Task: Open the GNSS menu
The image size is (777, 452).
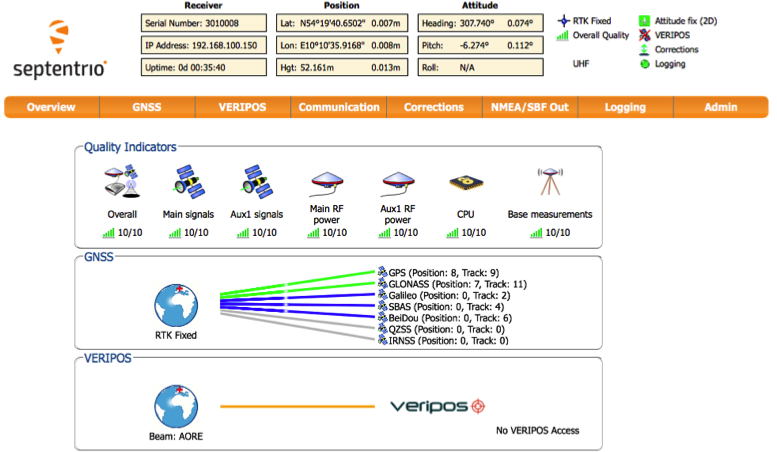Action: tap(148, 108)
